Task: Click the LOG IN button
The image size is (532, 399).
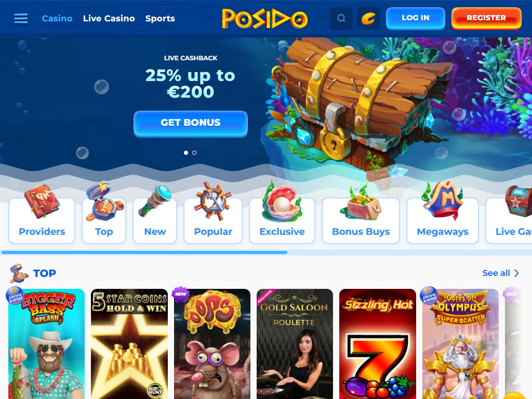Action: pyautogui.click(x=416, y=18)
